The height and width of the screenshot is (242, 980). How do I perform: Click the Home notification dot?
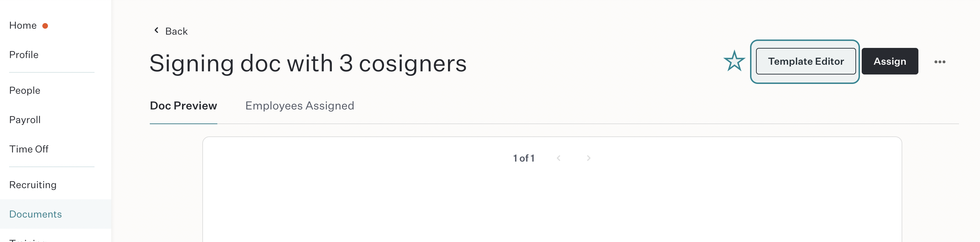45,26
